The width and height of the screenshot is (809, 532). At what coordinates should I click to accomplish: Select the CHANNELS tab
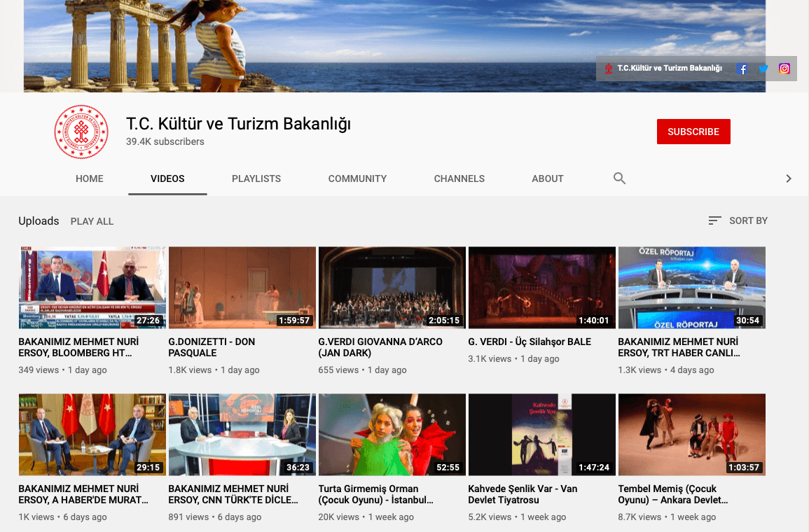click(x=459, y=178)
